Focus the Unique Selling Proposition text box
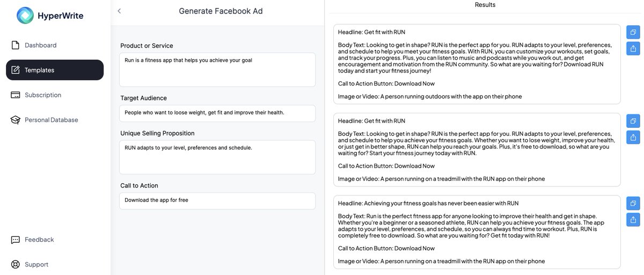 [217, 157]
